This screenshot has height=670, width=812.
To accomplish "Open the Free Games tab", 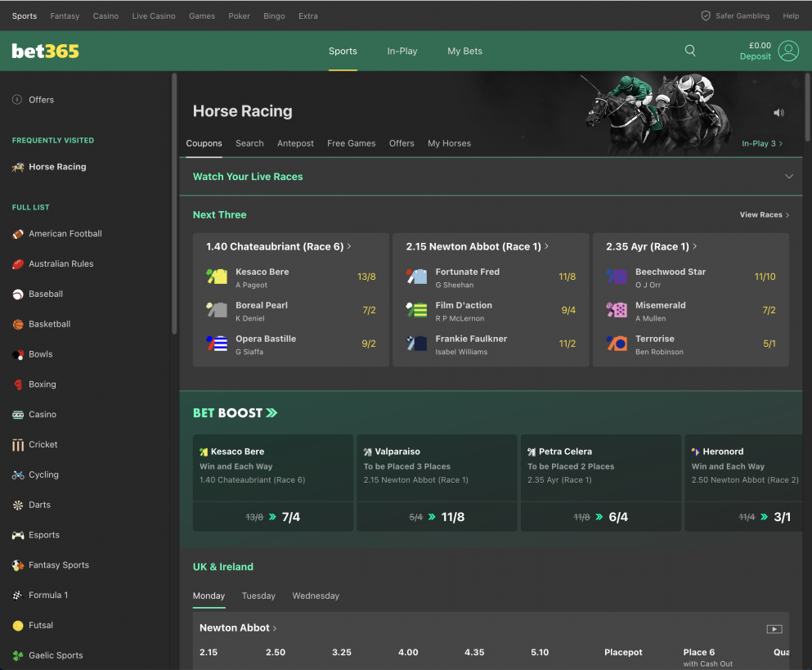I will point(351,143).
